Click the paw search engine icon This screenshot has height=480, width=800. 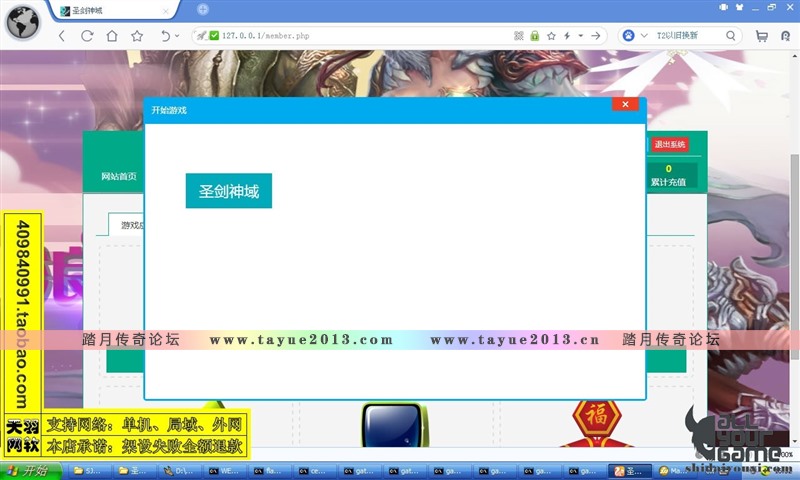pyautogui.click(x=628, y=35)
